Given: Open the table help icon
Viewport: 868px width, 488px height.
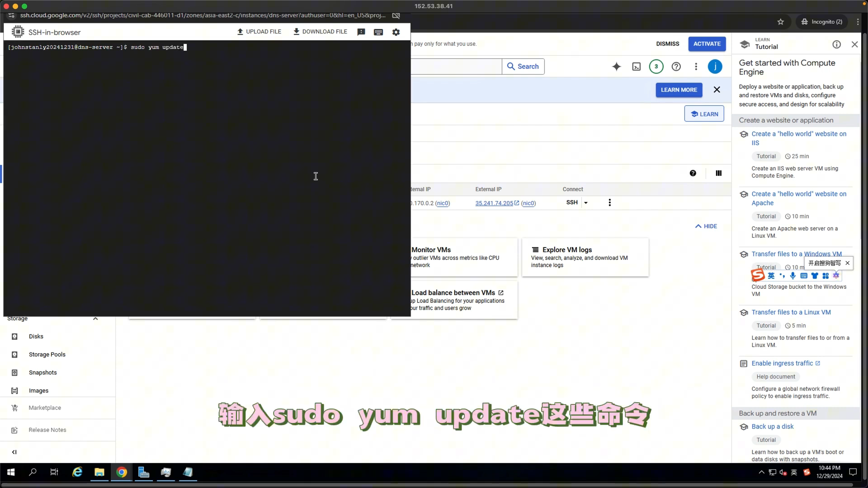Looking at the screenshot, I should [693, 174].
